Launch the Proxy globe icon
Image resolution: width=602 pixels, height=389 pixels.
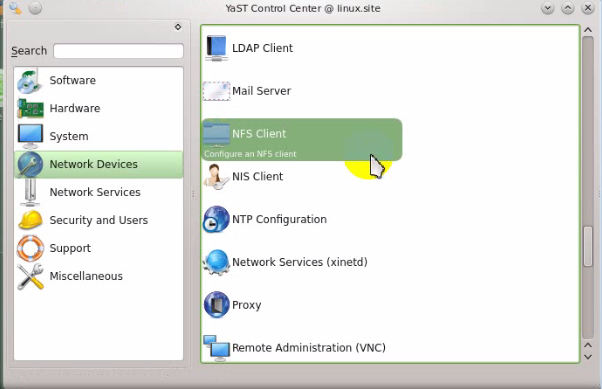216,305
